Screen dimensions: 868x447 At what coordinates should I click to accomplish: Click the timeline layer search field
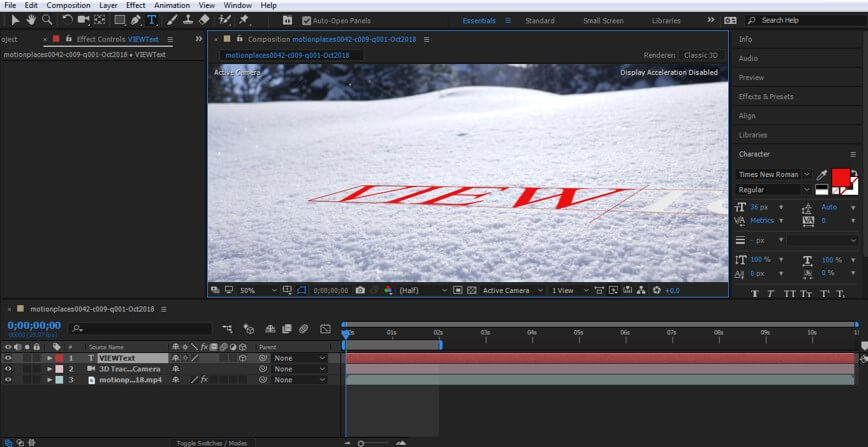tap(140, 328)
